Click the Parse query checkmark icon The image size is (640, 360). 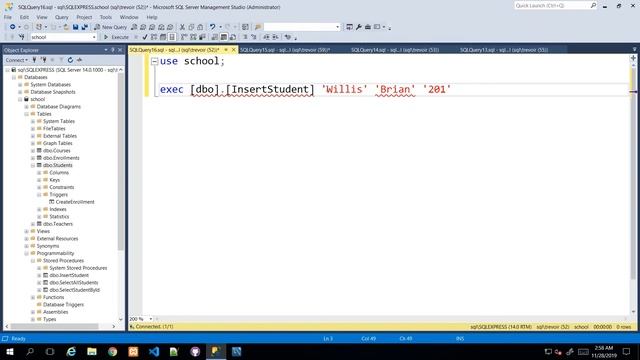145,37
